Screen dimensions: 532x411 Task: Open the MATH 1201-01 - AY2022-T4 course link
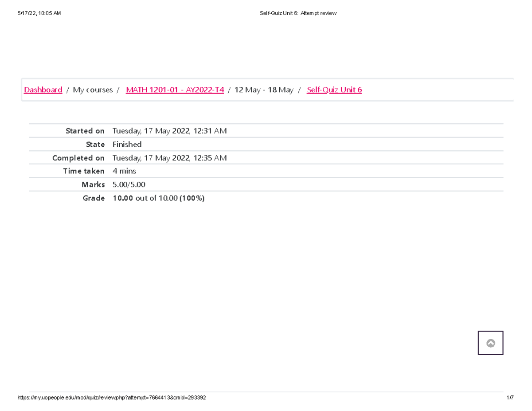pyautogui.click(x=175, y=90)
